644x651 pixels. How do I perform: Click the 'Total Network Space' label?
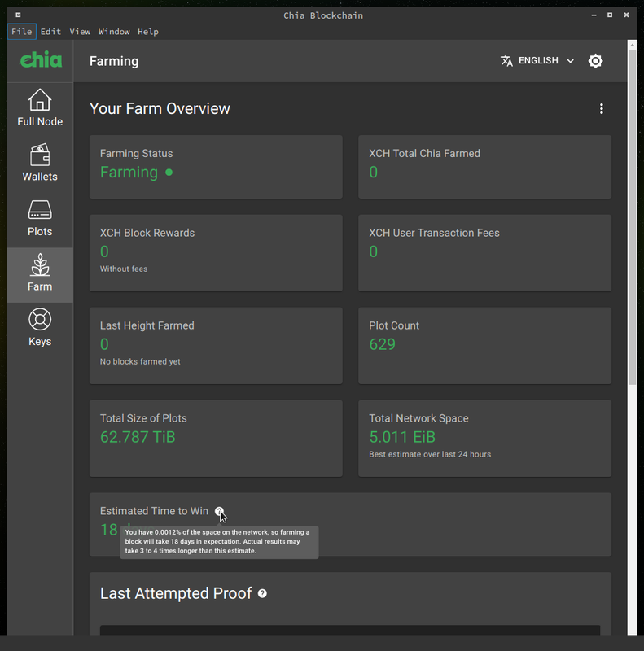[418, 418]
